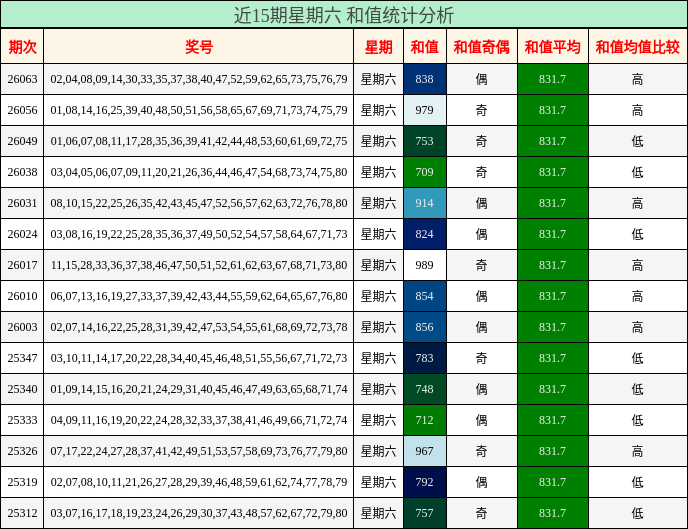
Task: Select period number 26024
Action: tap(22, 234)
